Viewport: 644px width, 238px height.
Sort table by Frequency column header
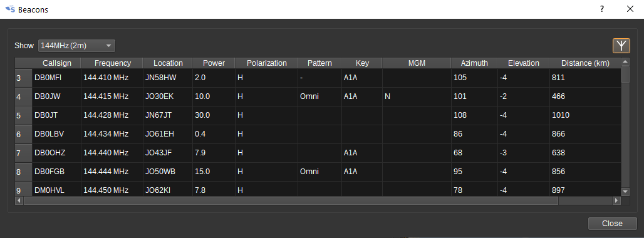[x=113, y=63]
